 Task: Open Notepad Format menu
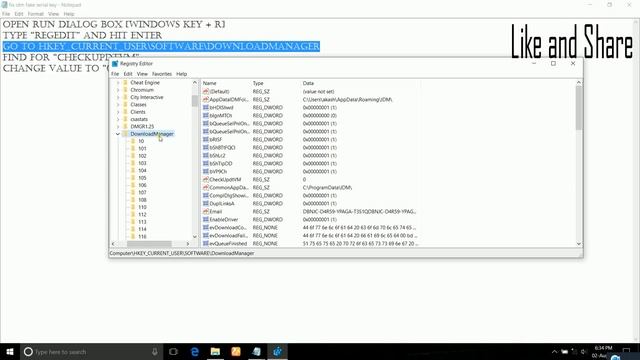(36, 14)
